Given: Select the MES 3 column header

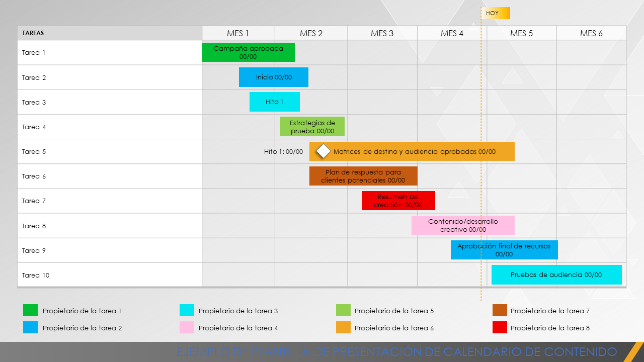Looking at the screenshot, I should [x=382, y=33].
